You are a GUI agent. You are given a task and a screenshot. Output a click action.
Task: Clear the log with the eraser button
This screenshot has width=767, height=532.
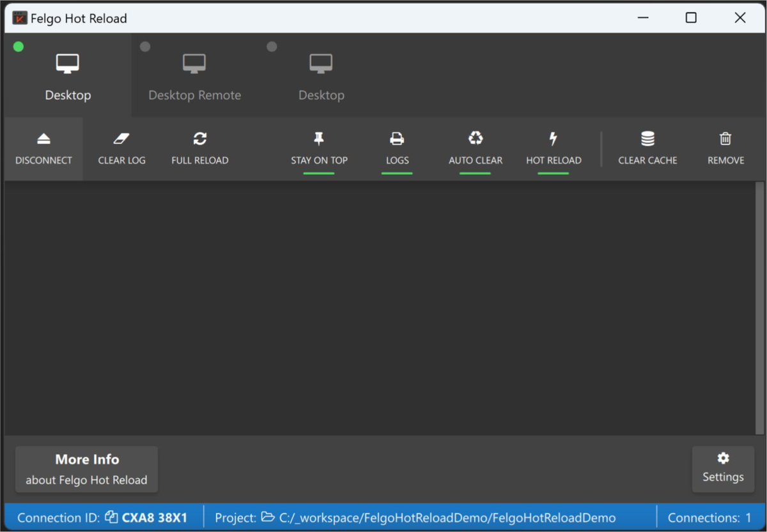pyautogui.click(x=121, y=149)
